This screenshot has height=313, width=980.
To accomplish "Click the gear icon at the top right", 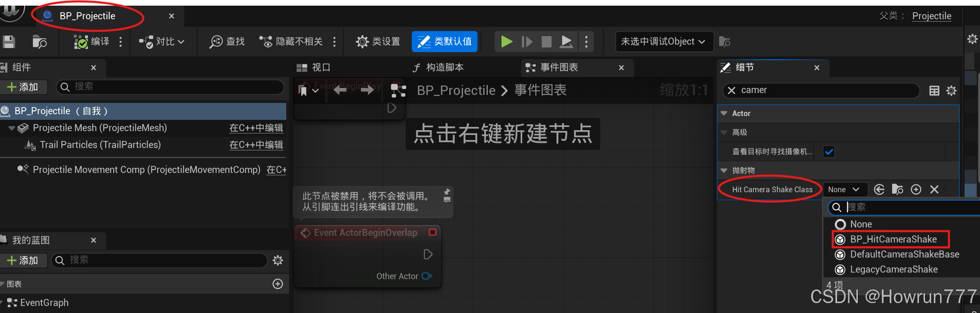I will (x=972, y=39).
